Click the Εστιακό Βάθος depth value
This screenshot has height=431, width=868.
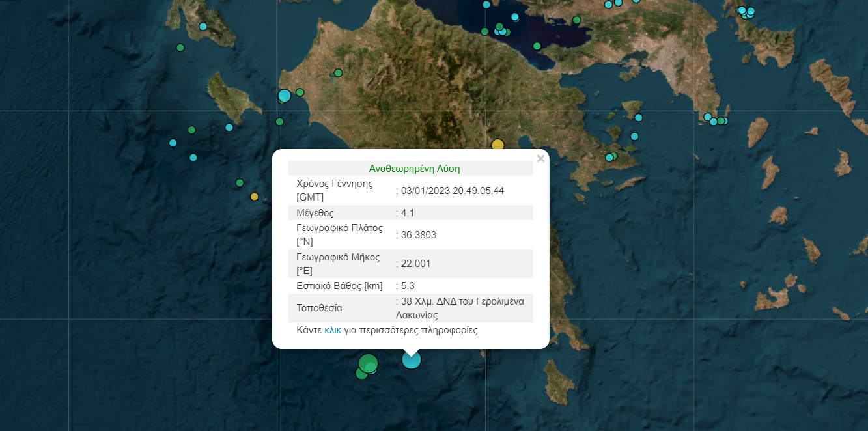pyautogui.click(x=407, y=285)
